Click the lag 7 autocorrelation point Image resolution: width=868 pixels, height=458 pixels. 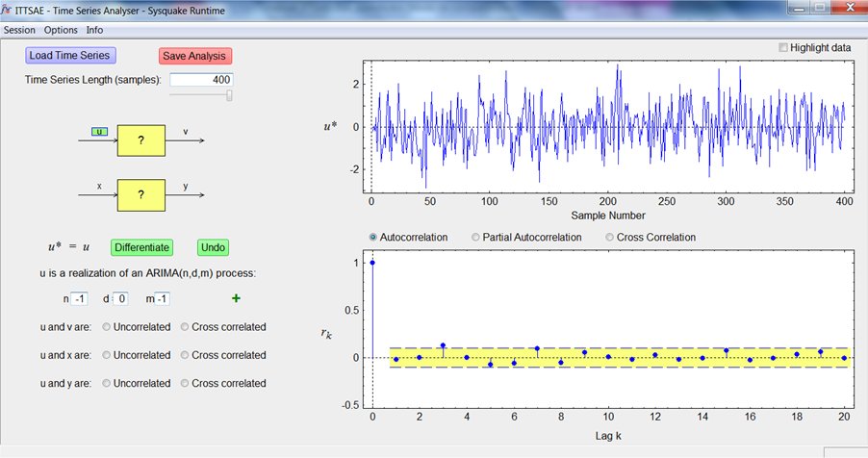point(537,349)
